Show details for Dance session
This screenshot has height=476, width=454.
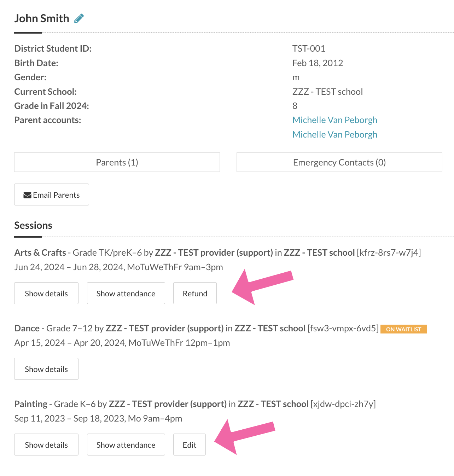(46, 369)
